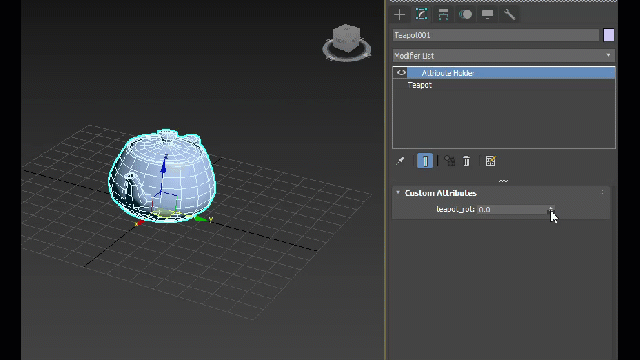Remove modifier with trash icon
Image resolution: width=640 pixels, height=360 pixels.
point(467,161)
